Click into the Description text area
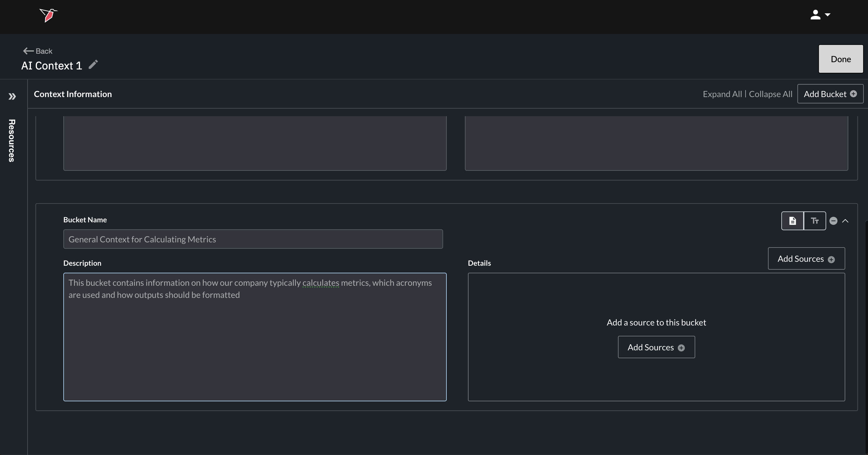The height and width of the screenshot is (455, 868). [x=255, y=337]
